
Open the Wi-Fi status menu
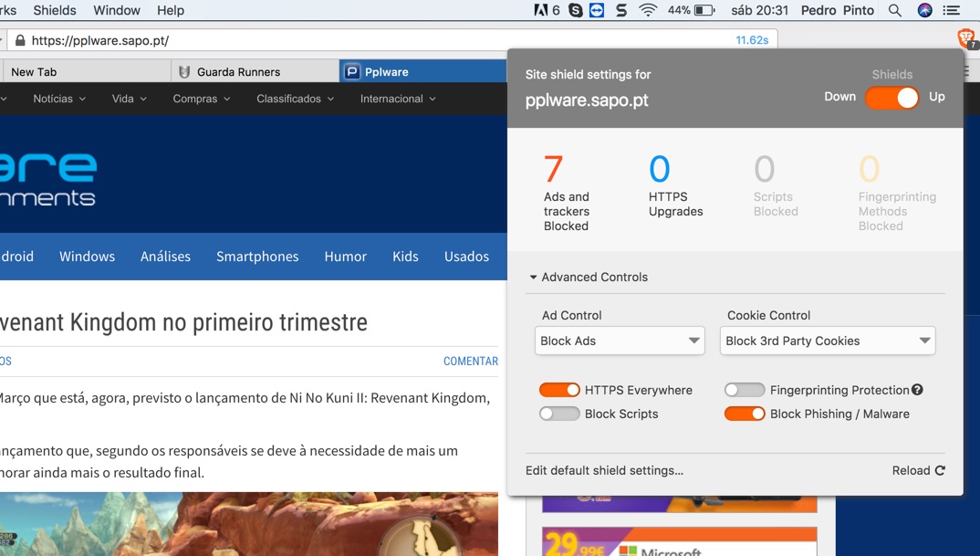pos(648,10)
